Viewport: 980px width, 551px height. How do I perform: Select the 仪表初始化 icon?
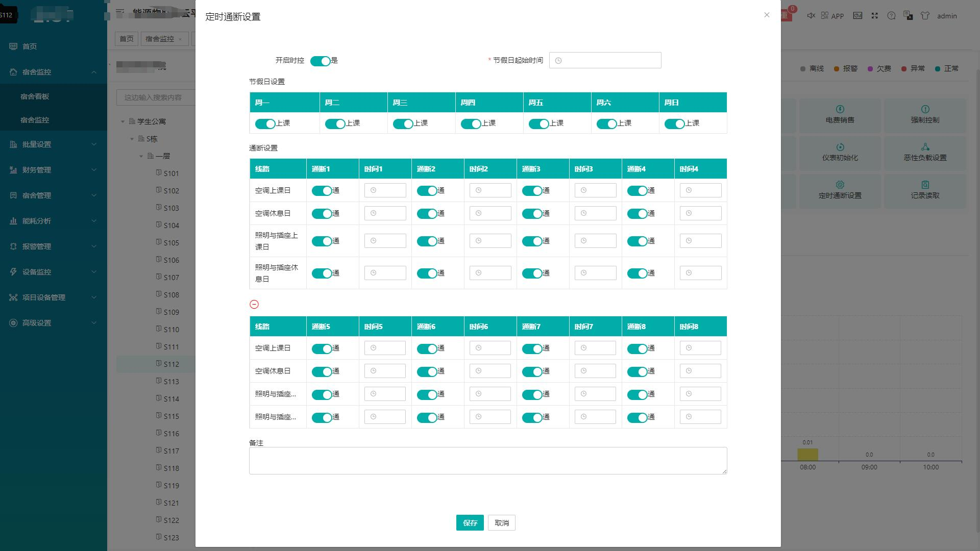point(839,153)
